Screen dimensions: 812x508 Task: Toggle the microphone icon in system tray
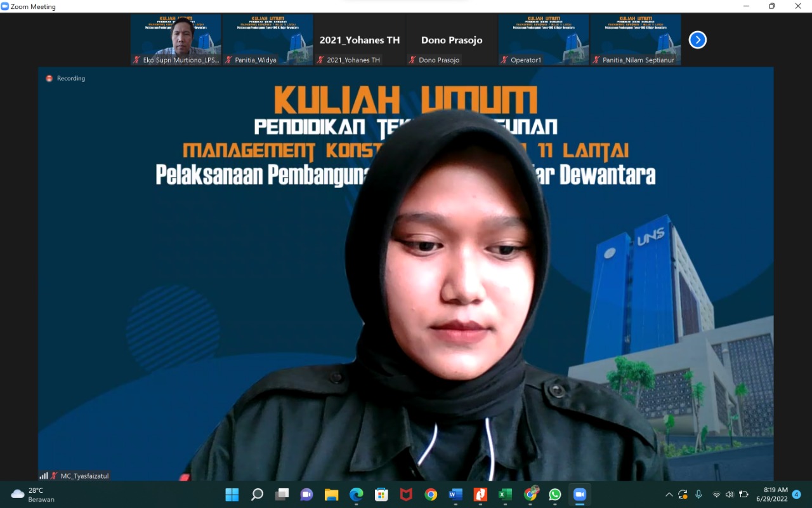click(x=698, y=495)
